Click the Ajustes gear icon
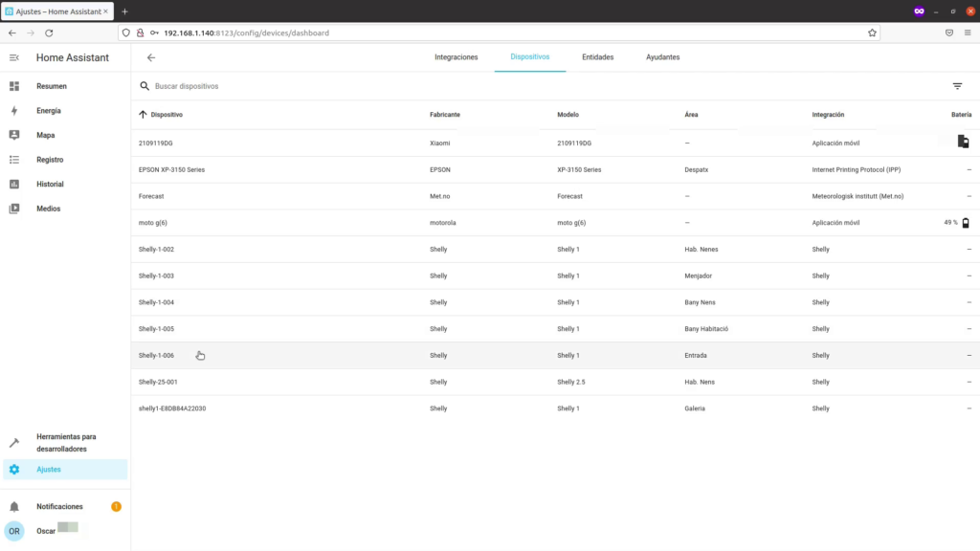Image resolution: width=980 pixels, height=551 pixels. click(x=12, y=469)
